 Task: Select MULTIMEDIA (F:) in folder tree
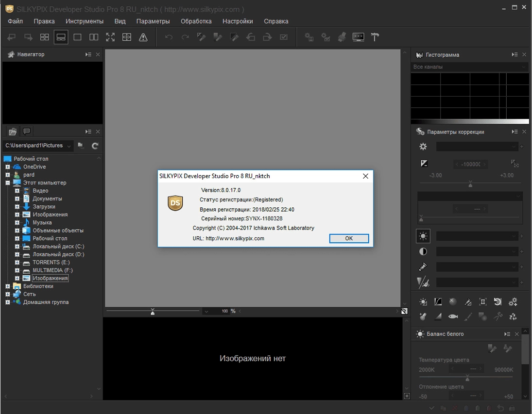[52, 270]
